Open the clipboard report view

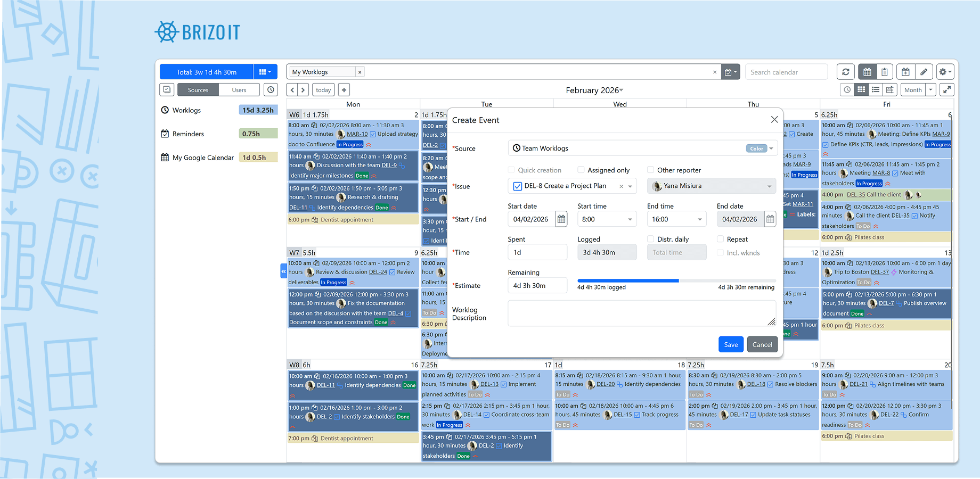pos(885,71)
